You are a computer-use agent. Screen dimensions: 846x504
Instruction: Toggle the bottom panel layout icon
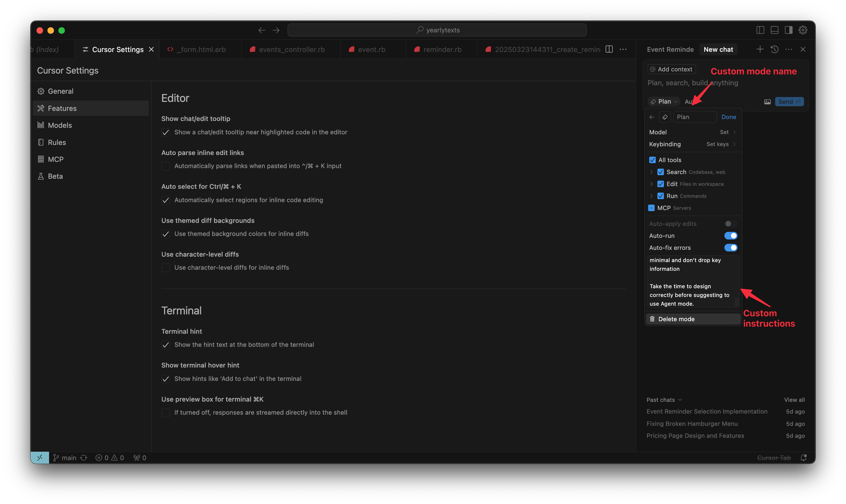(774, 30)
